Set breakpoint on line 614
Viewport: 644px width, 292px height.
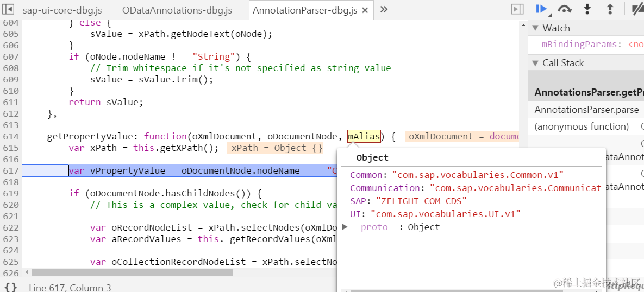(10, 136)
